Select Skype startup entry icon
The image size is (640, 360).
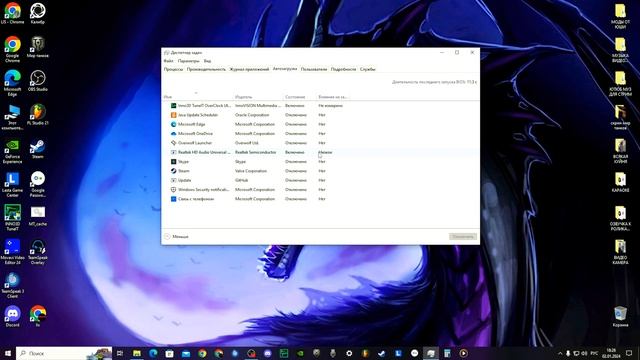pyautogui.click(x=173, y=162)
